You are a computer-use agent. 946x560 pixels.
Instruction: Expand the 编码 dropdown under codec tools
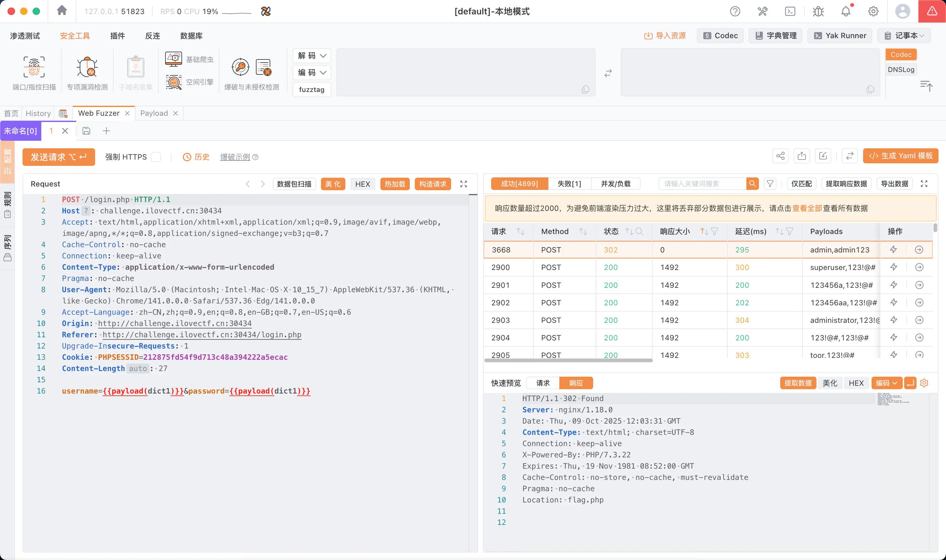point(312,73)
